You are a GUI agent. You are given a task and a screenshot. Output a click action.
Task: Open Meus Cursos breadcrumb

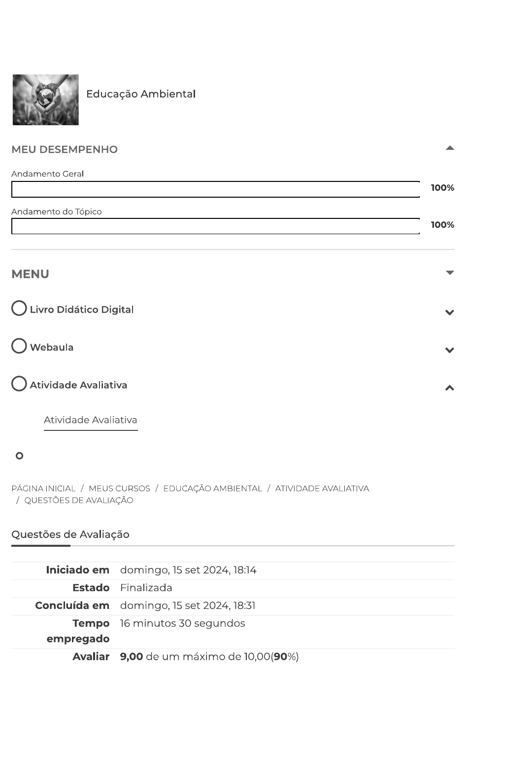tap(119, 489)
